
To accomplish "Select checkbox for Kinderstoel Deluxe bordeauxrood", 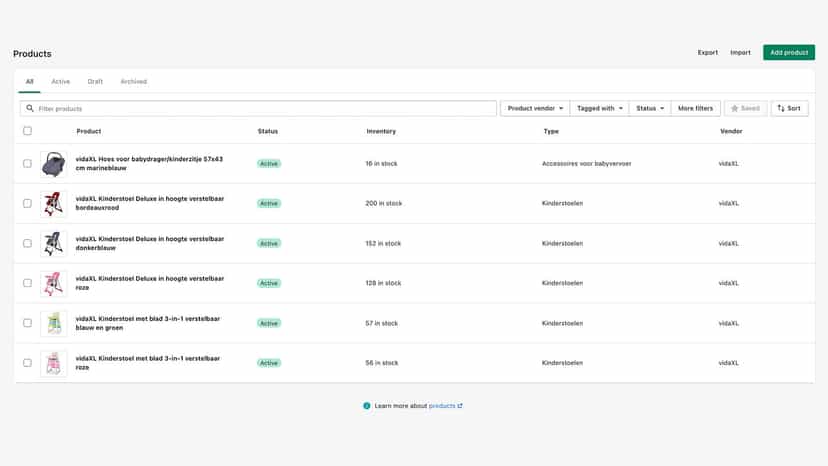I will (x=27, y=203).
